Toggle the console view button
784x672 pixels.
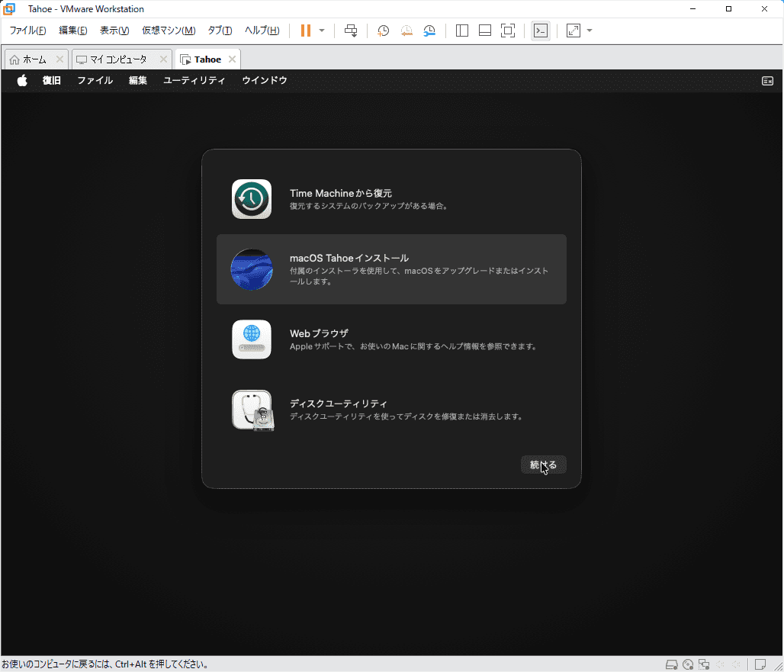coord(541,31)
